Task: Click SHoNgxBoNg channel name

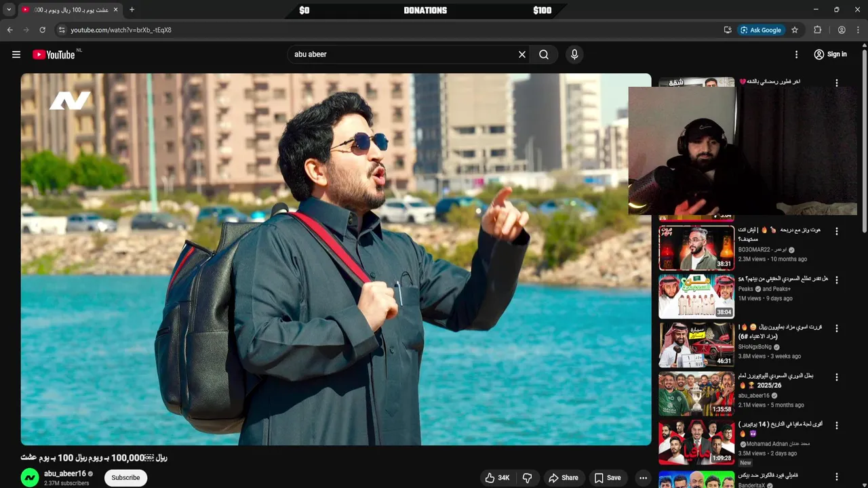Action: [x=755, y=347]
